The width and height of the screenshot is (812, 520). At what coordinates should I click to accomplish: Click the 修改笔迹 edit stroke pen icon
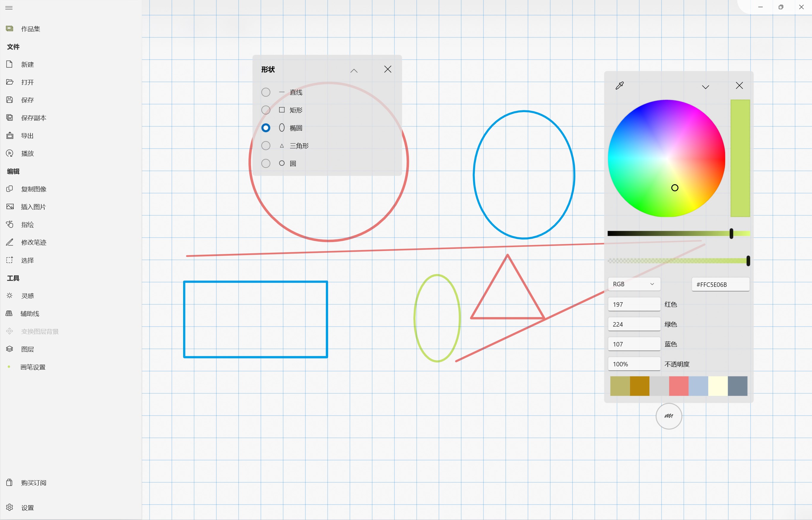9,242
